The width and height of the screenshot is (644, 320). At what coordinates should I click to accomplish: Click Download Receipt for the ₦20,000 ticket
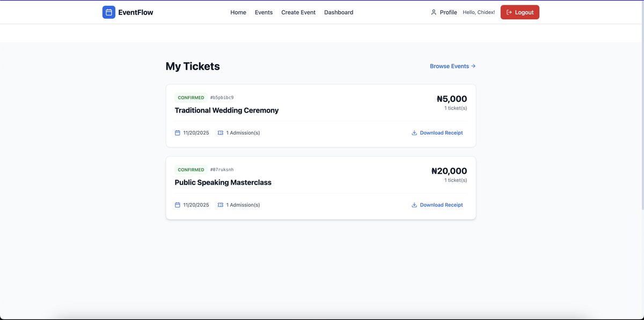441,205
